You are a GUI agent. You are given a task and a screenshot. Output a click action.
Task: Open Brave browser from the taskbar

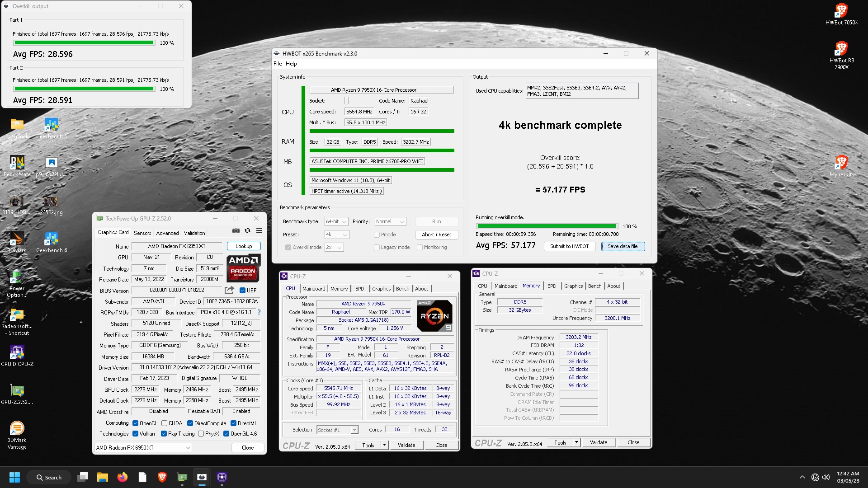click(x=162, y=477)
